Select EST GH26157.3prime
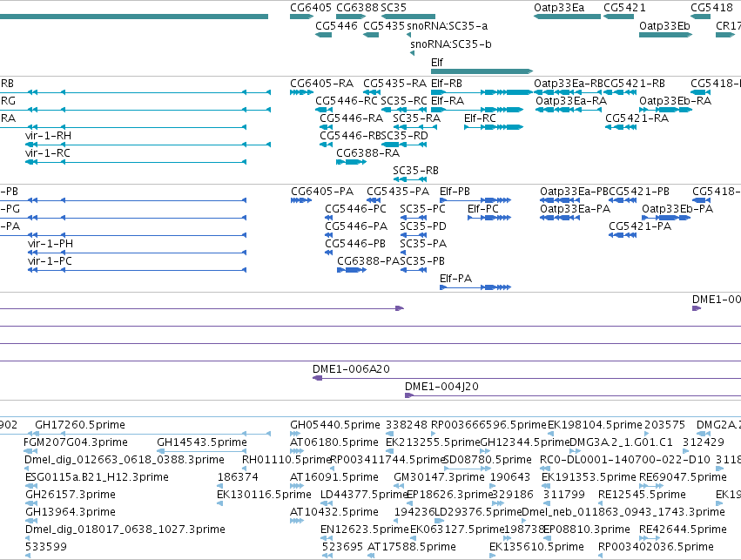The height and width of the screenshot is (560, 741). [x=71, y=495]
